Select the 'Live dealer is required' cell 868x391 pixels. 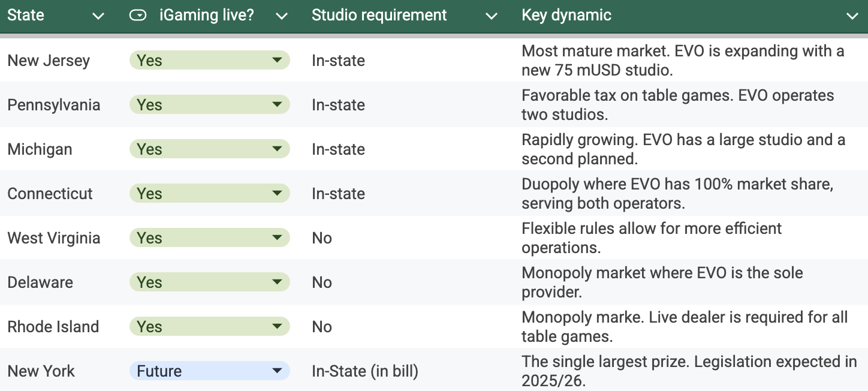(691, 327)
